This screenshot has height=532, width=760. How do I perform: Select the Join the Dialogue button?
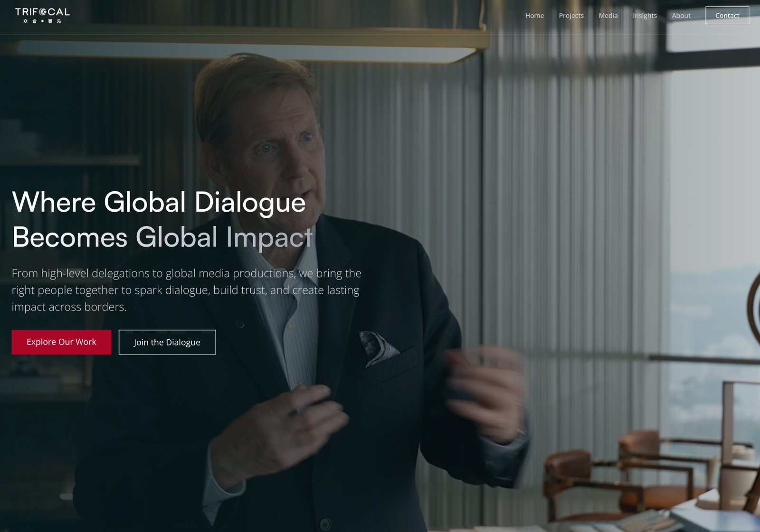[x=167, y=342]
